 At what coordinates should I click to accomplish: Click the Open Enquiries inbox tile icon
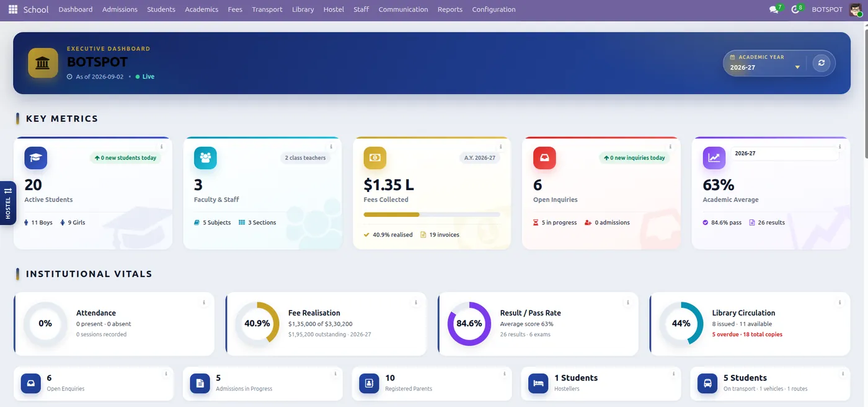(31, 383)
